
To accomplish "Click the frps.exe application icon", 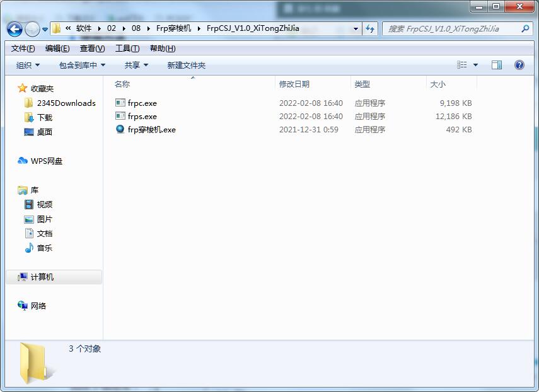I will click(120, 116).
